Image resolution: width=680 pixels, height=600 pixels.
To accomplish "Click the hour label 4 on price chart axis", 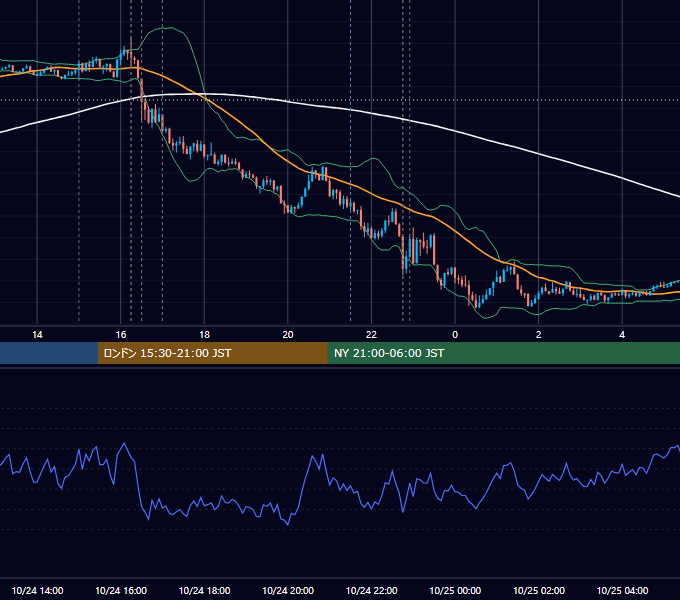I will [x=622, y=335].
